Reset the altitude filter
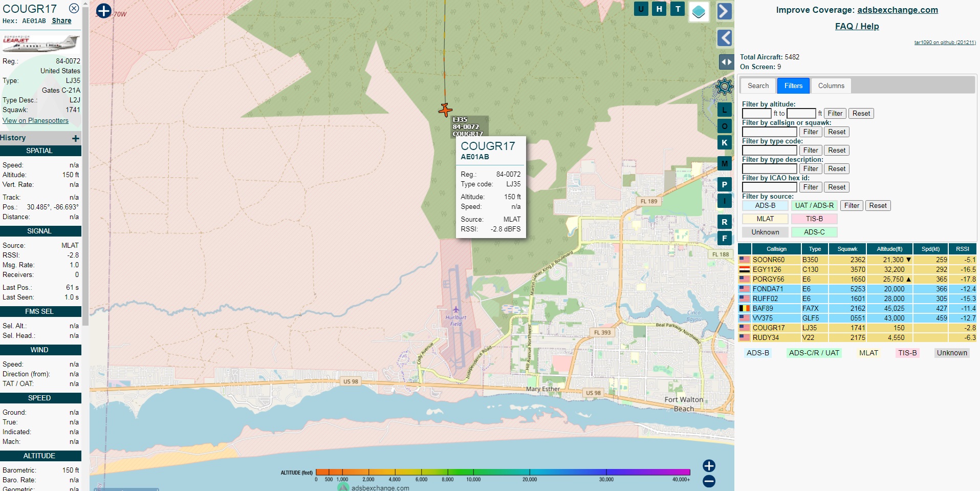 (861, 114)
